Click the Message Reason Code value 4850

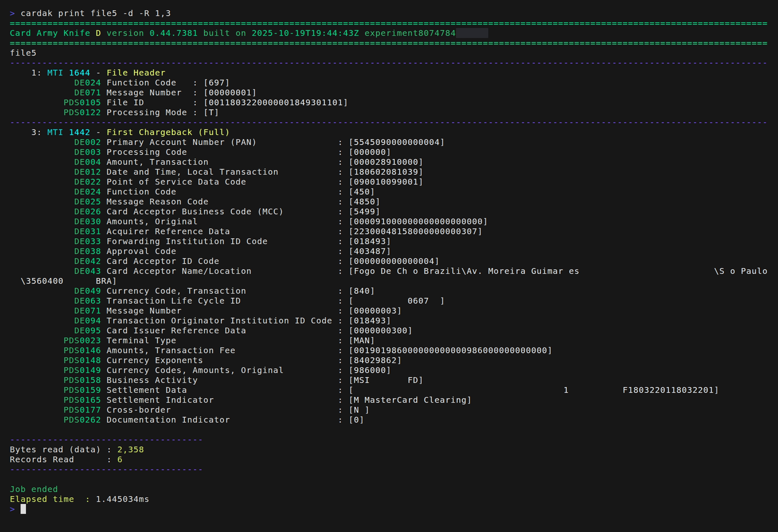[x=364, y=202]
